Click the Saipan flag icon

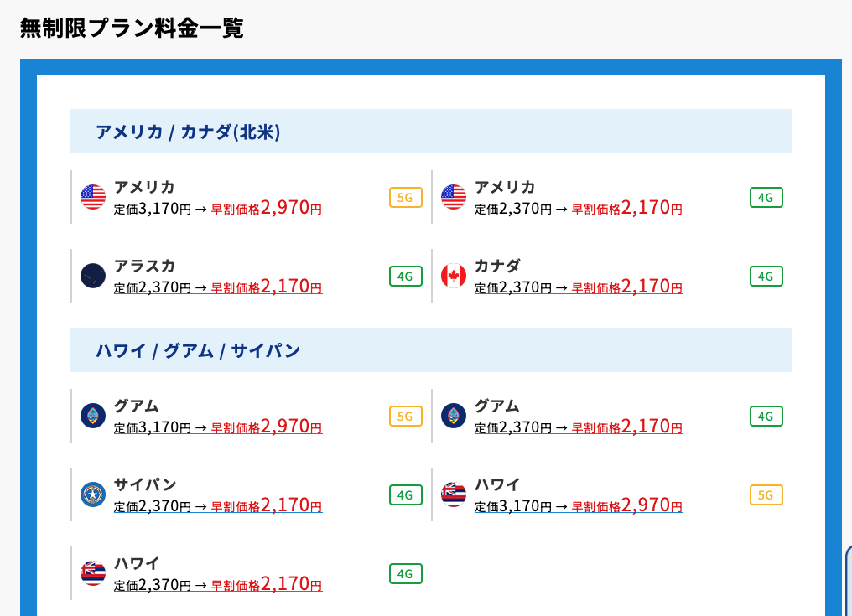pos(93,494)
